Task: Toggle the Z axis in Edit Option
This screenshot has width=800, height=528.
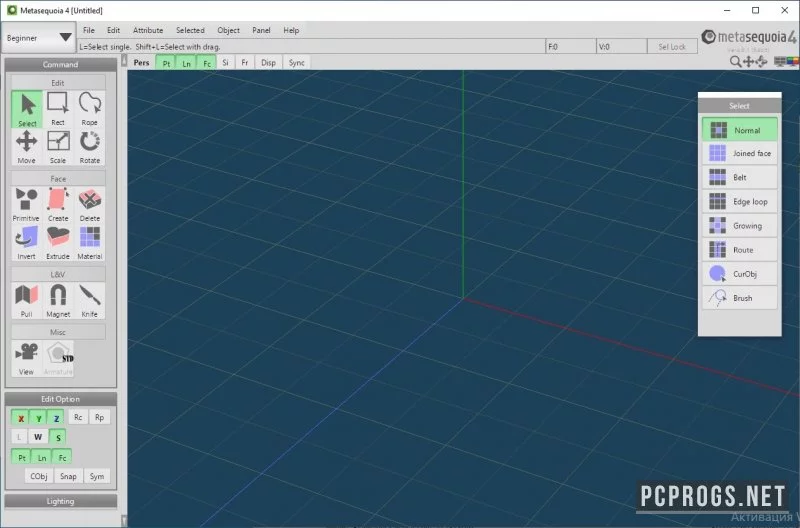Action: click(x=56, y=418)
